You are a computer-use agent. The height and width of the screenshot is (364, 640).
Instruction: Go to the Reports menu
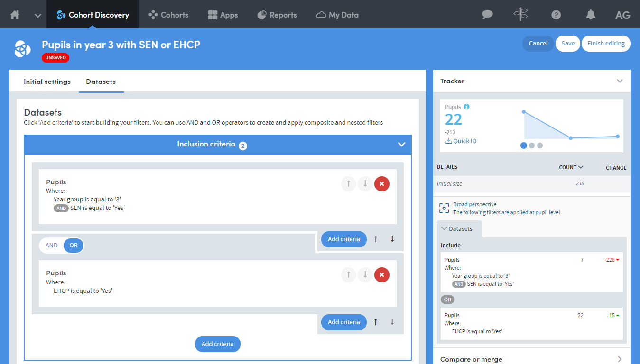[277, 15]
